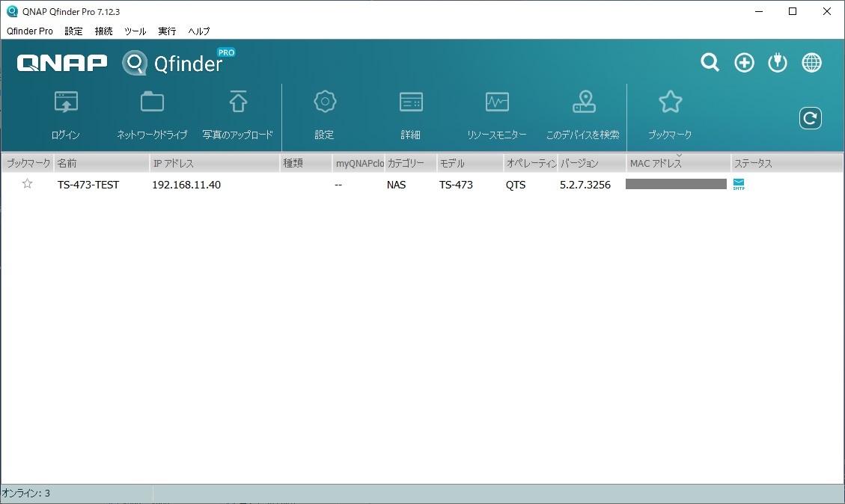Open the ヘルプ menu
The width and height of the screenshot is (845, 504).
pyautogui.click(x=199, y=31)
